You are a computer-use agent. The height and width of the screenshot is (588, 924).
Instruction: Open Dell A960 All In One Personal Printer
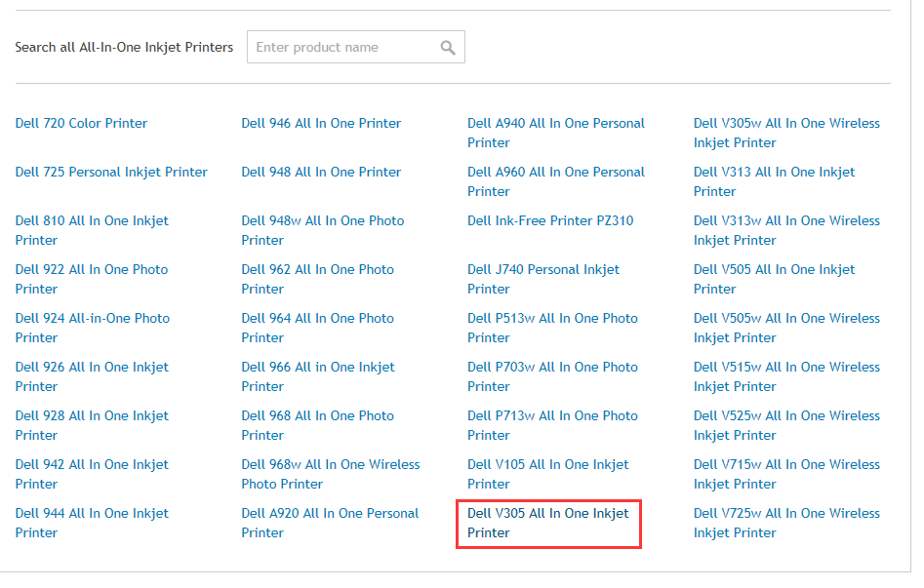coord(556,182)
